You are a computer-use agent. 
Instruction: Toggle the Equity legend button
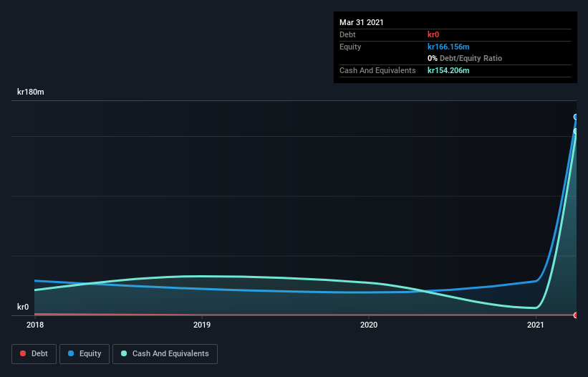pyautogui.click(x=85, y=354)
